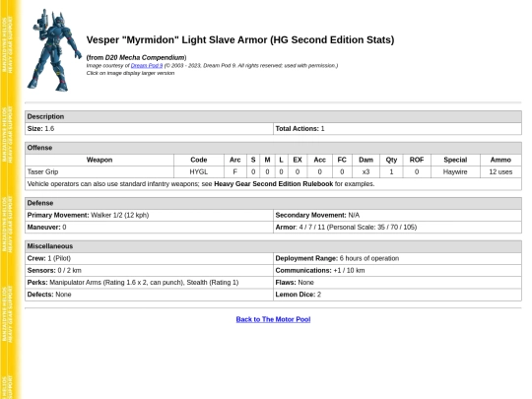The width and height of the screenshot is (532, 399).
Task: Click 'Heavy Gear Second Edition Rulebook' text
Action: 274,184
